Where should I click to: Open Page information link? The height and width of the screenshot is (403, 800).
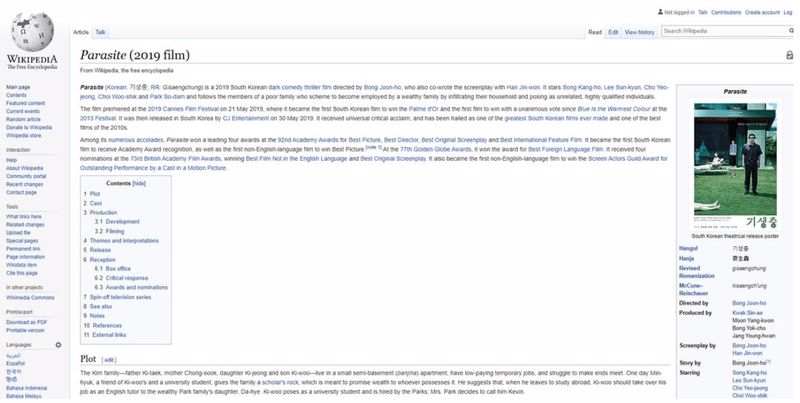click(x=26, y=257)
